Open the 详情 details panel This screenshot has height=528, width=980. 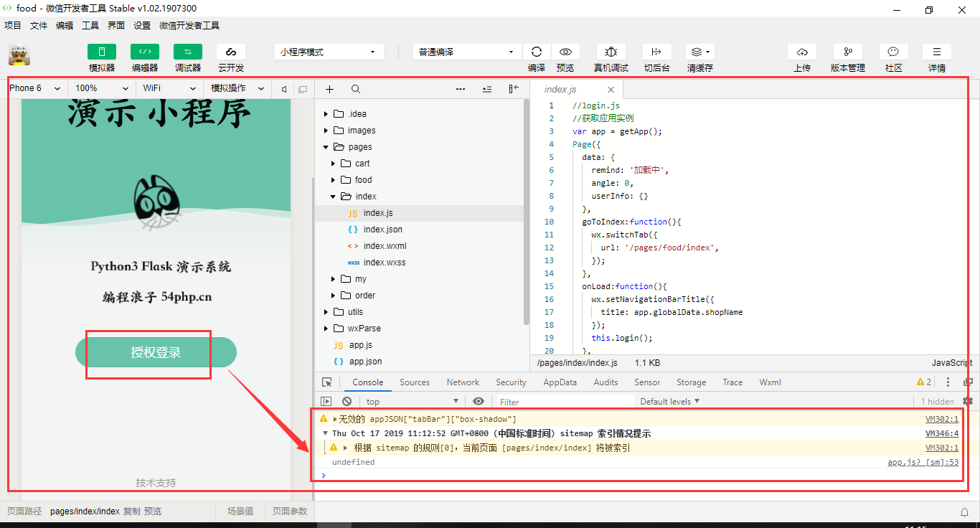click(x=937, y=52)
